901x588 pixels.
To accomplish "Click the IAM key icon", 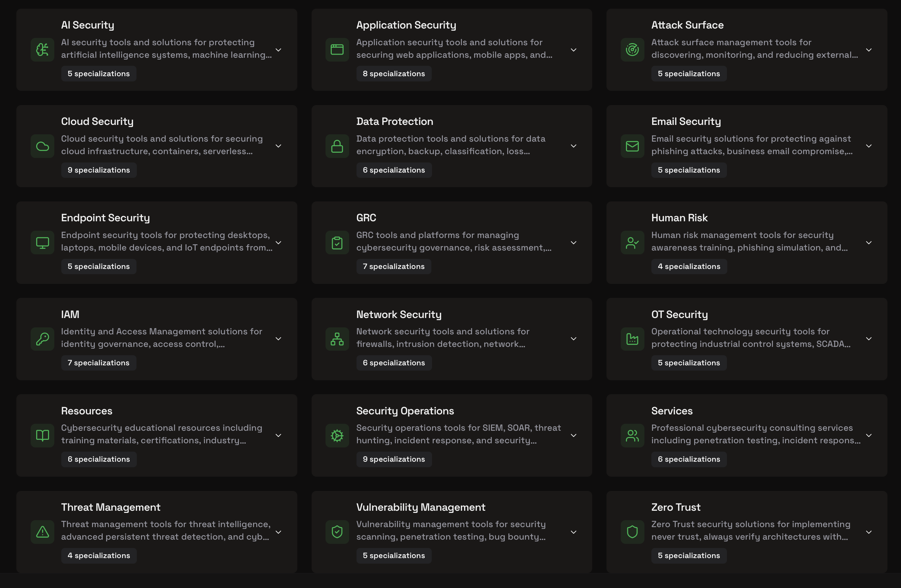I will [42, 339].
